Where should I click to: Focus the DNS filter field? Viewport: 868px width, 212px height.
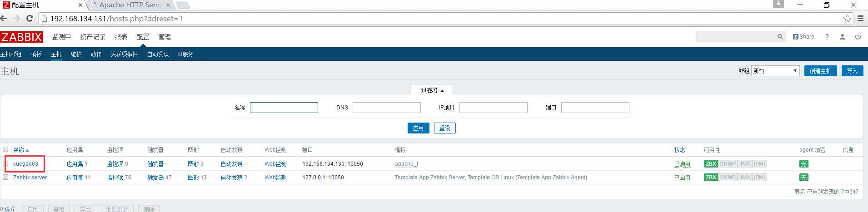pyautogui.click(x=387, y=108)
